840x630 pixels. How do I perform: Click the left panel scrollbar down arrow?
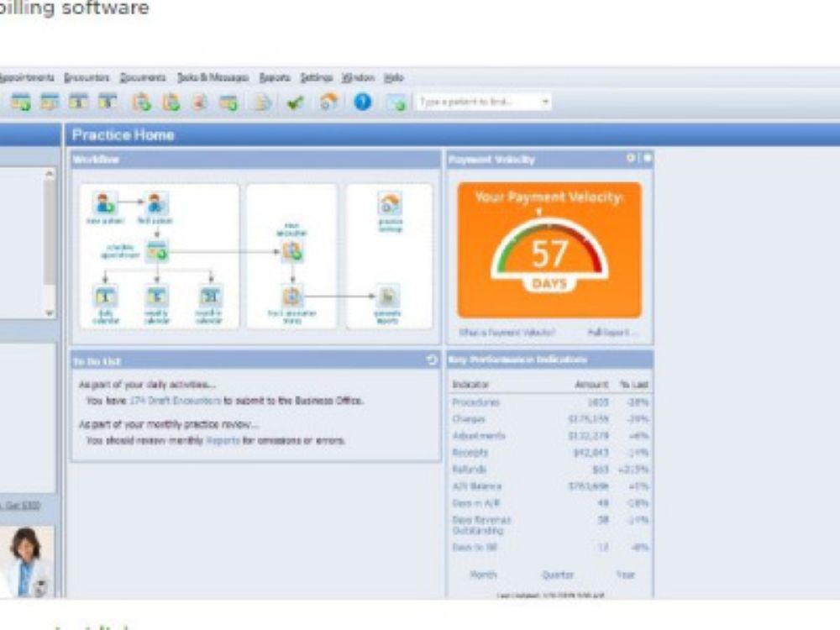(50, 312)
